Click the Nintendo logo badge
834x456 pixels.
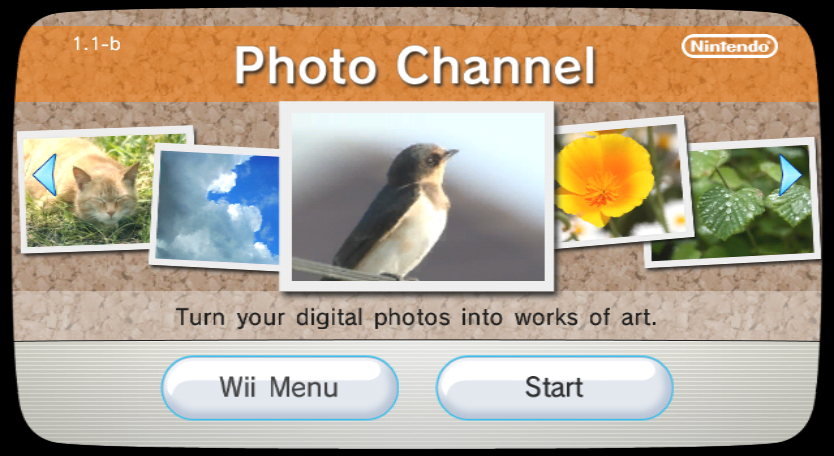point(729,46)
